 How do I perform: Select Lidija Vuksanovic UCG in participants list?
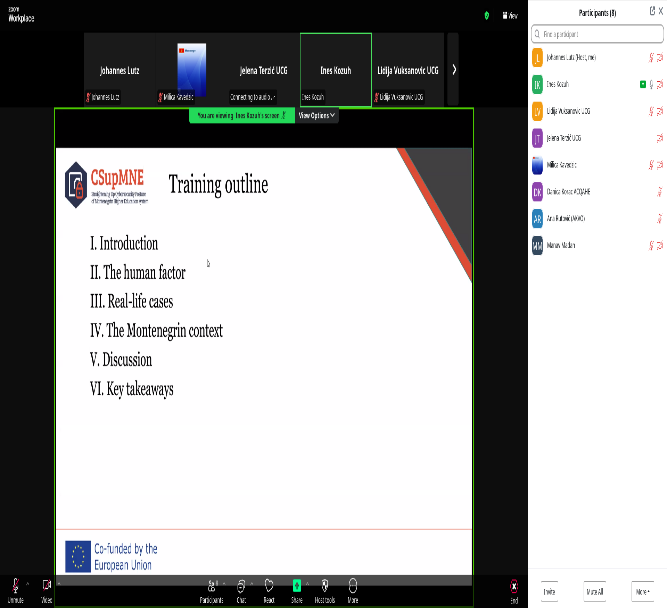597,111
